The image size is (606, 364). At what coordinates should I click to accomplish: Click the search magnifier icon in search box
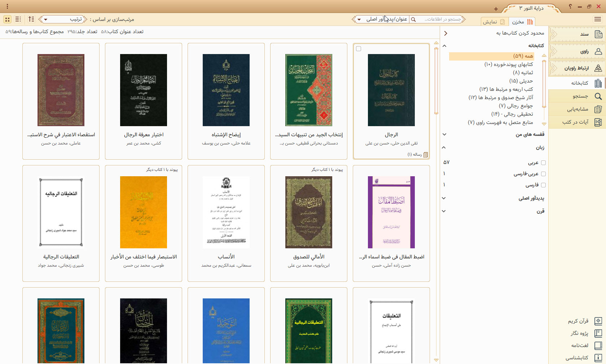[x=413, y=19]
